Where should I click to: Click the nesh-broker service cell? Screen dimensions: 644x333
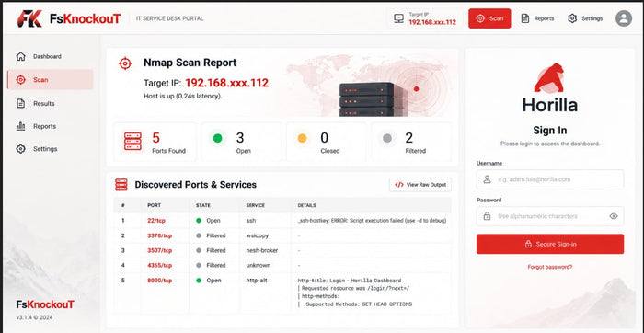262,250
